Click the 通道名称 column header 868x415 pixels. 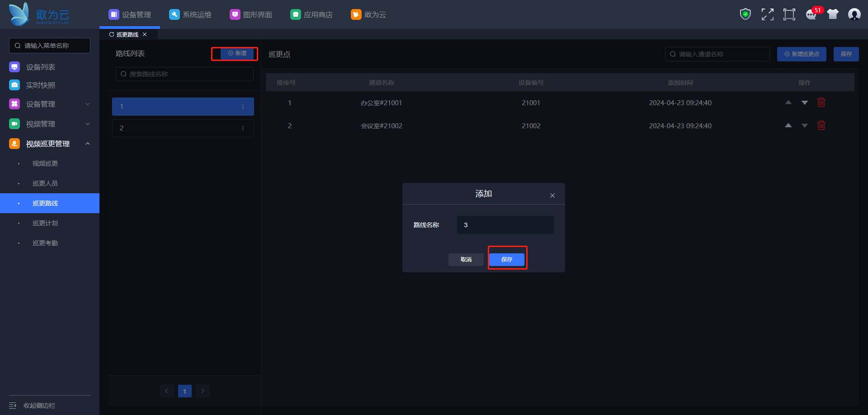click(x=382, y=83)
